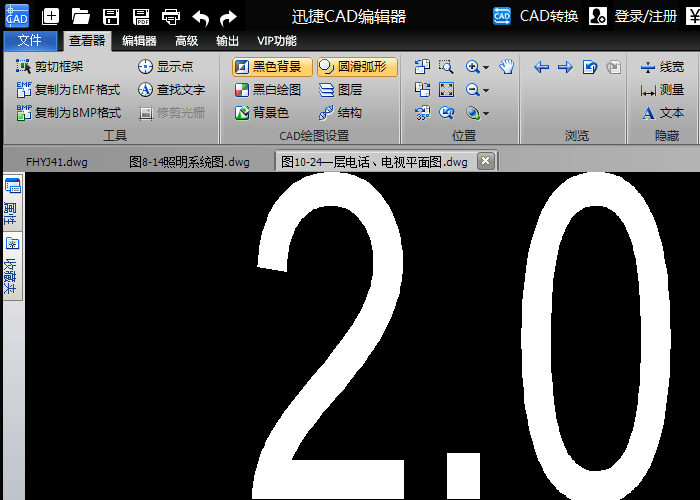The width and height of the screenshot is (700, 500).
Task: Switch to FHYJ41.dwg document tab
Action: click(x=57, y=162)
